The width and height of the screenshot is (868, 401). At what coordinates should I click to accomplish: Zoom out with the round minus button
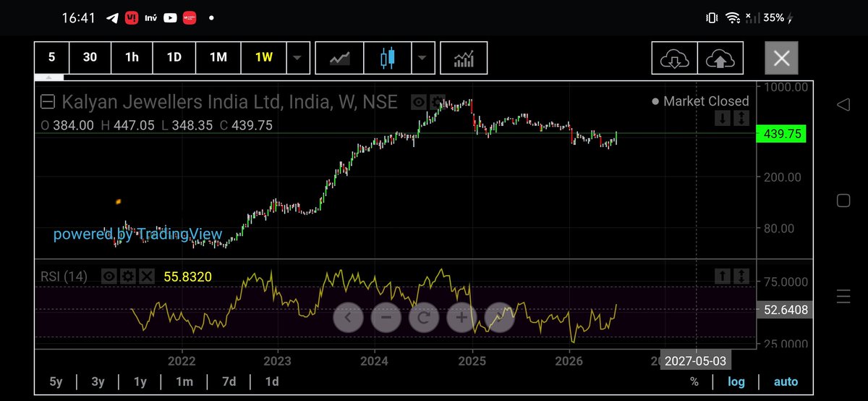(386, 317)
